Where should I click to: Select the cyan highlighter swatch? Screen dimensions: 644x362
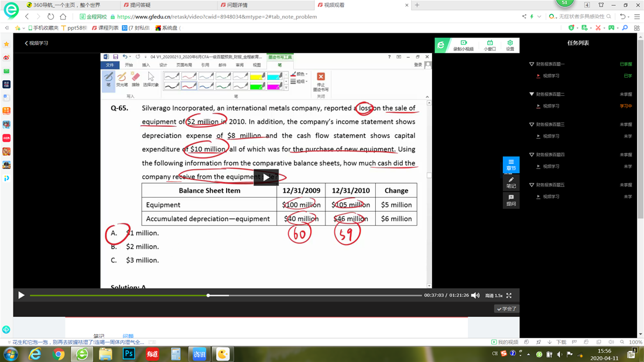[x=275, y=77]
